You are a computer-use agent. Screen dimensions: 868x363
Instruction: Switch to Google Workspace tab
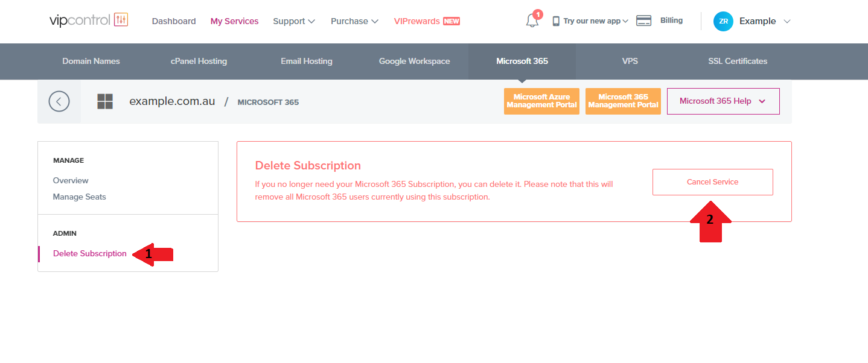(x=414, y=61)
